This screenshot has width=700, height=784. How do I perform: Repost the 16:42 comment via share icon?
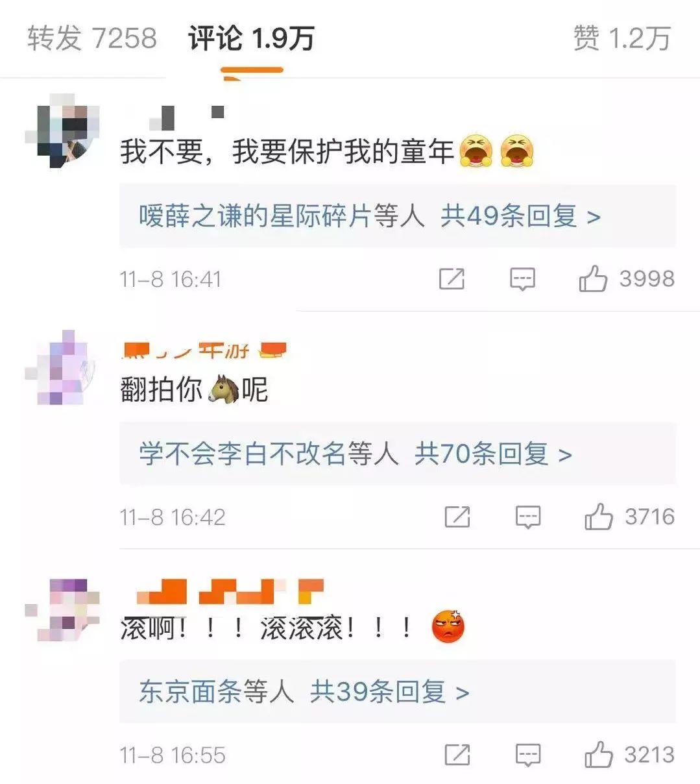[x=457, y=517]
